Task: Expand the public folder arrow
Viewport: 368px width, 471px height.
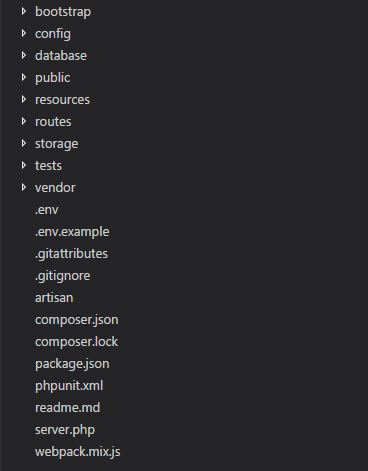Action: pos(24,77)
